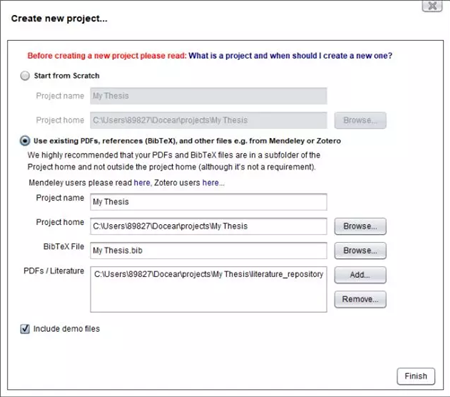450x397 pixels.
Task: Open the Mendeley users 'here' link
Action: [x=142, y=183]
